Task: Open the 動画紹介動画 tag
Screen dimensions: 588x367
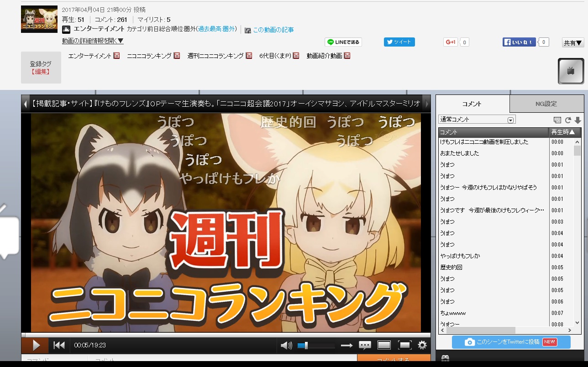Action: click(324, 56)
